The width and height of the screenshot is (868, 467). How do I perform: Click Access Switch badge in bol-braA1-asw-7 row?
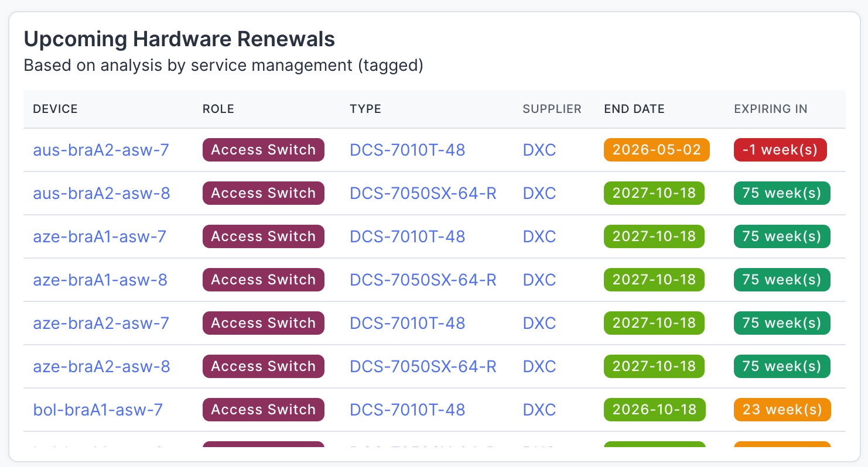point(264,410)
